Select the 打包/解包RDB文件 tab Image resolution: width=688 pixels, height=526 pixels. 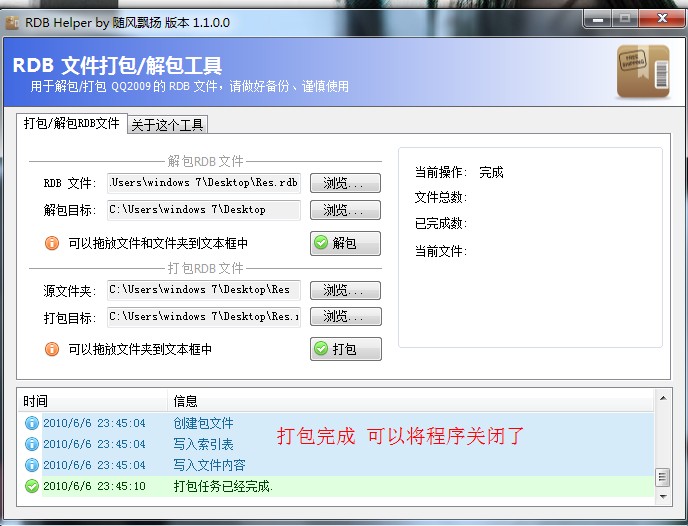[x=71, y=124]
